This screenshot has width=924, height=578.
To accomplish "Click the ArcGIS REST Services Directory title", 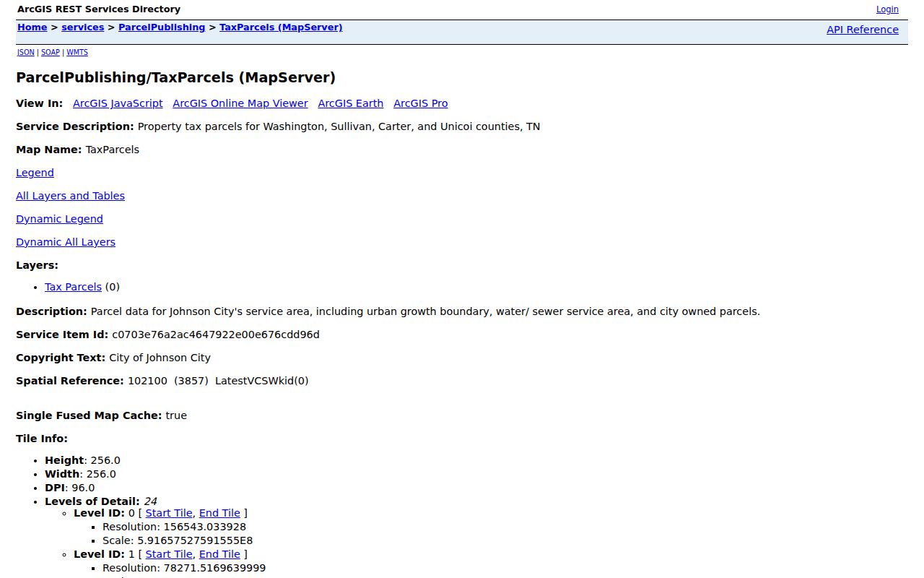I will pos(99,9).
